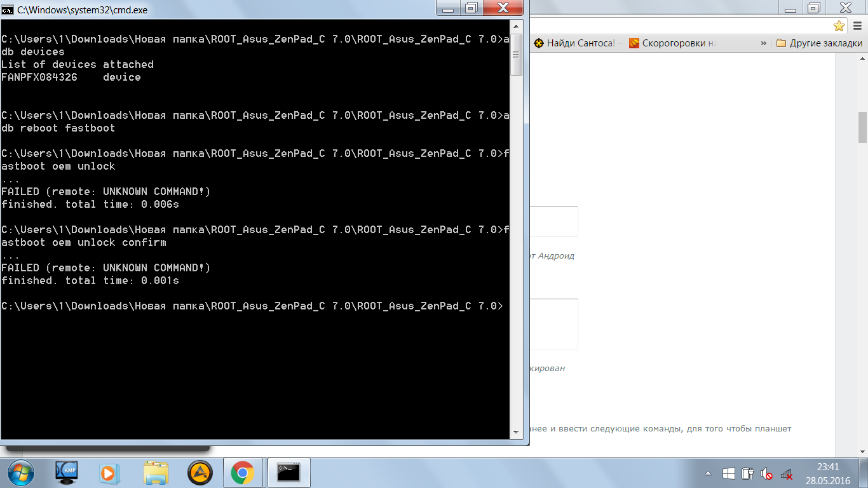Screen dimensions: 868x488
Task: Open AIMP player from the taskbar
Action: point(200,473)
